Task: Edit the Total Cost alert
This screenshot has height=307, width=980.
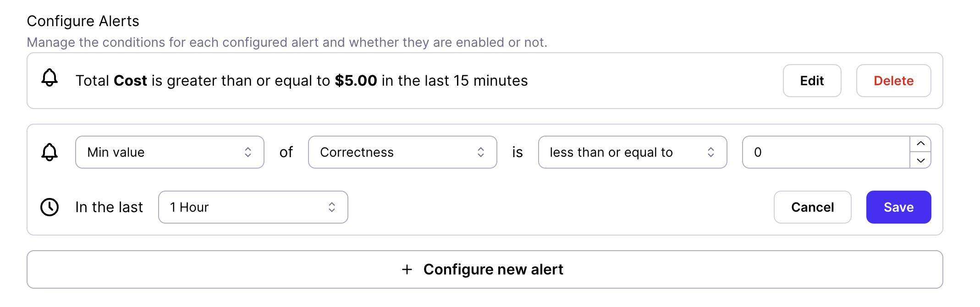Action: [812, 81]
